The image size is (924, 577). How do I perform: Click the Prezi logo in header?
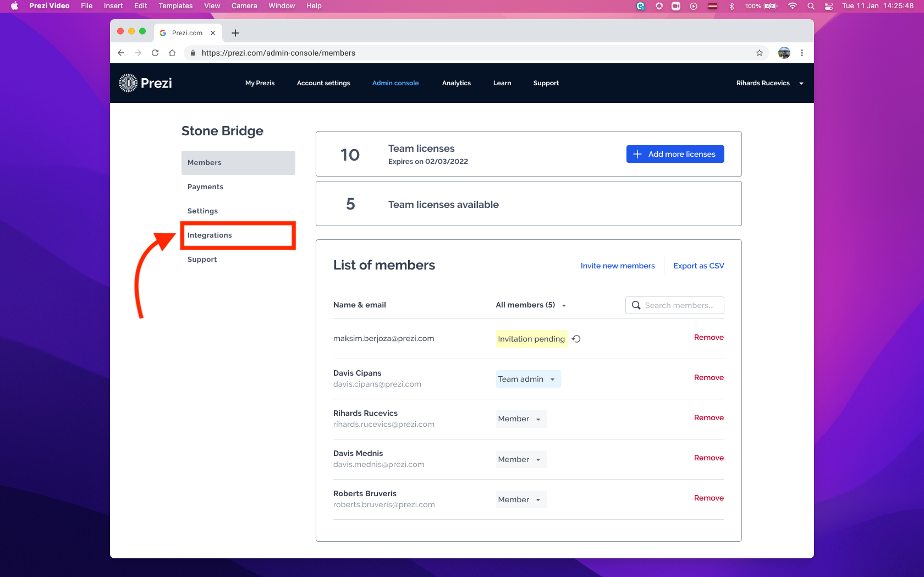click(x=146, y=83)
